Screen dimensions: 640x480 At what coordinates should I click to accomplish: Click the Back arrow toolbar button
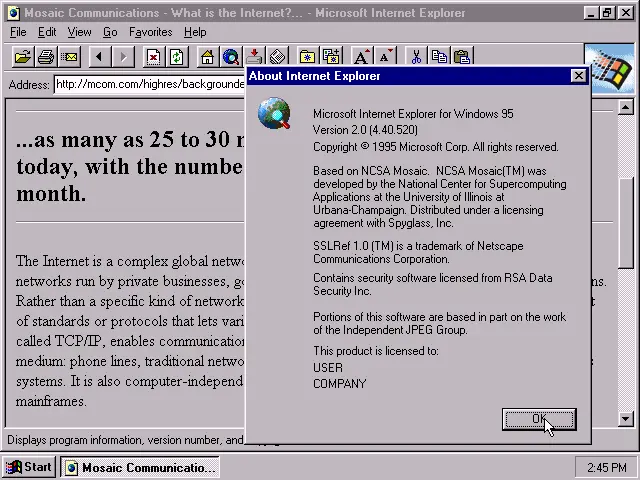coord(100,56)
